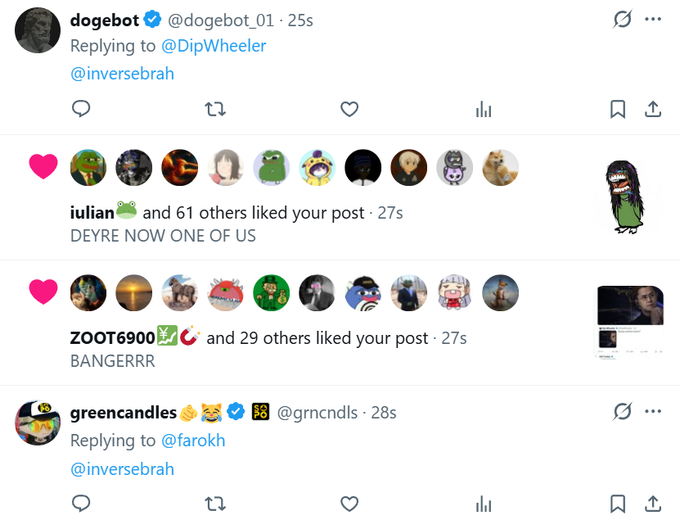Open @DipWheeler profile link
This screenshot has width=680, height=520.
(214, 46)
